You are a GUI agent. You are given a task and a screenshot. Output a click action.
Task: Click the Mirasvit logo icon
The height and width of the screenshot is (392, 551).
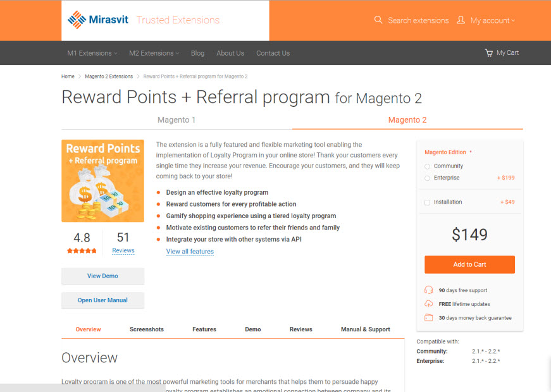pyautogui.click(x=76, y=20)
